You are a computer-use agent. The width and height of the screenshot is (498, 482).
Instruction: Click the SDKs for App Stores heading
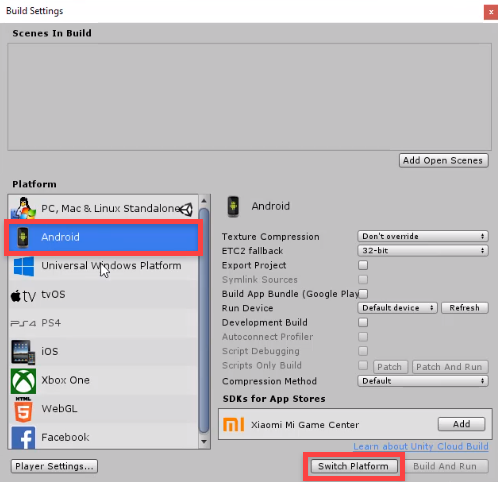[274, 399]
